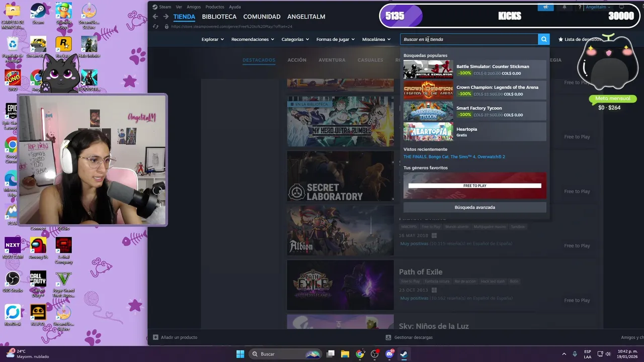Click the plus icon for Añadir un producto
The height and width of the screenshot is (362, 644).
(155, 337)
